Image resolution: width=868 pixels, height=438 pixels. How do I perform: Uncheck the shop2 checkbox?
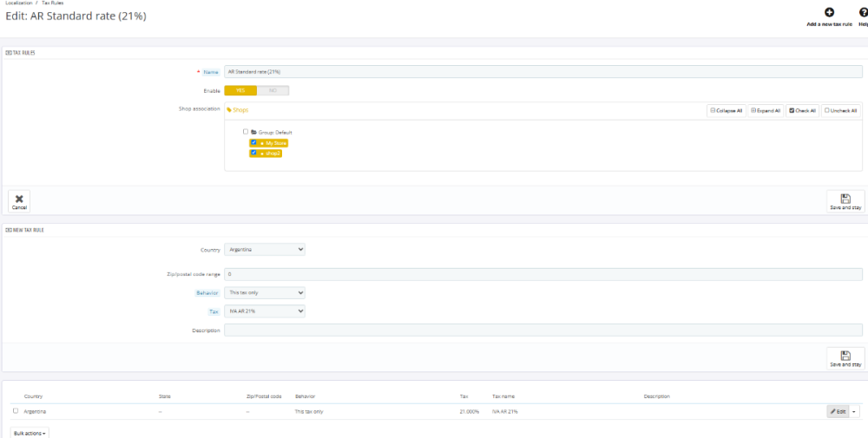tap(253, 153)
